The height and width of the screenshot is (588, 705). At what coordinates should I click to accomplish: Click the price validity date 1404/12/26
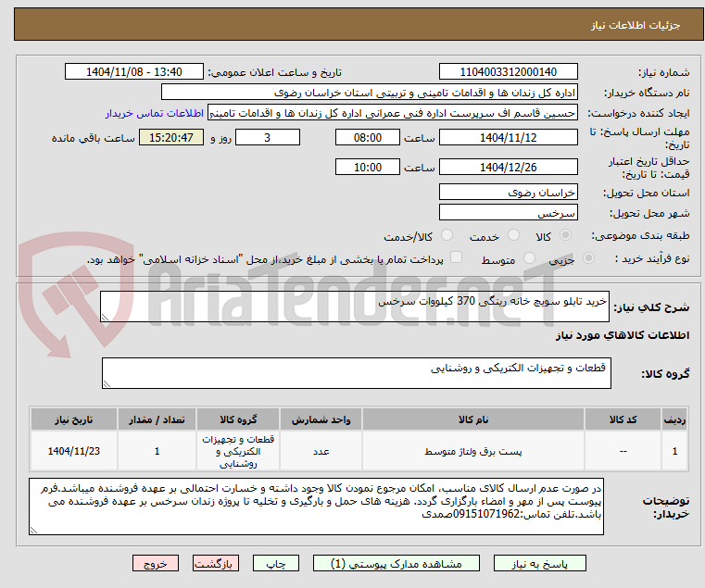point(508,168)
